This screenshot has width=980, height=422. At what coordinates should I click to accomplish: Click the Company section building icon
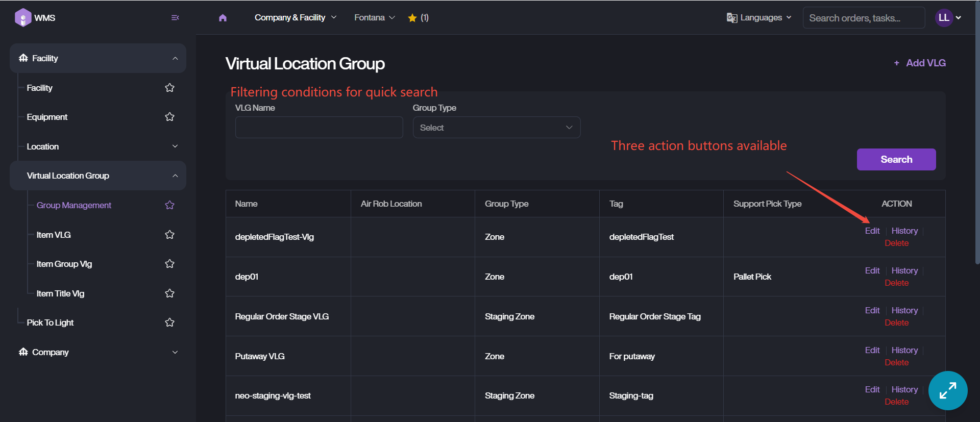click(23, 352)
